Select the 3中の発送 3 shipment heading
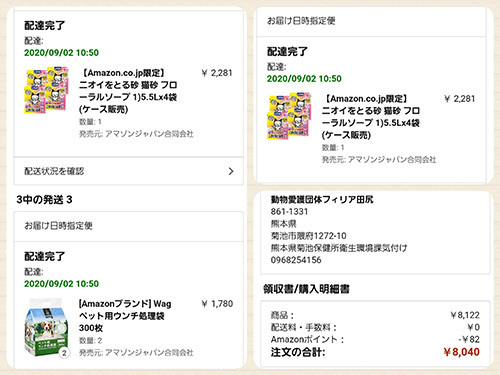Screen dimensions: 500x375 44,200
